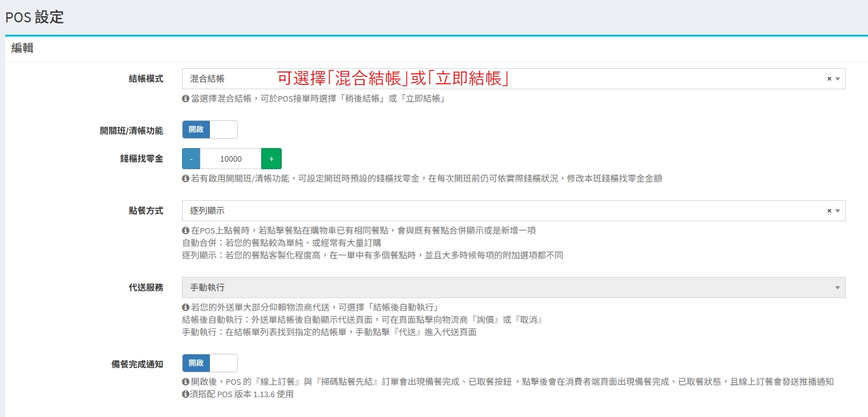Click the info icon under 結帳模式
Screen dimensions: 868x417
pos(185,99)
